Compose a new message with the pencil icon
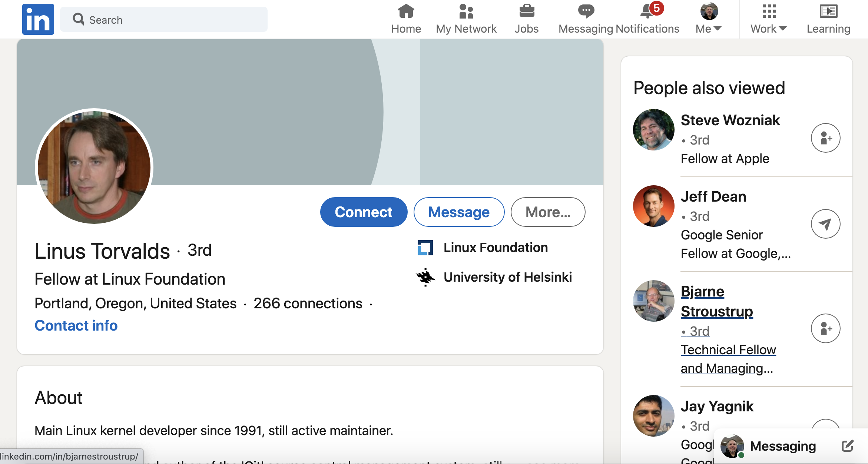This screenshot has height=464, width=868. [x=847, y=446]
